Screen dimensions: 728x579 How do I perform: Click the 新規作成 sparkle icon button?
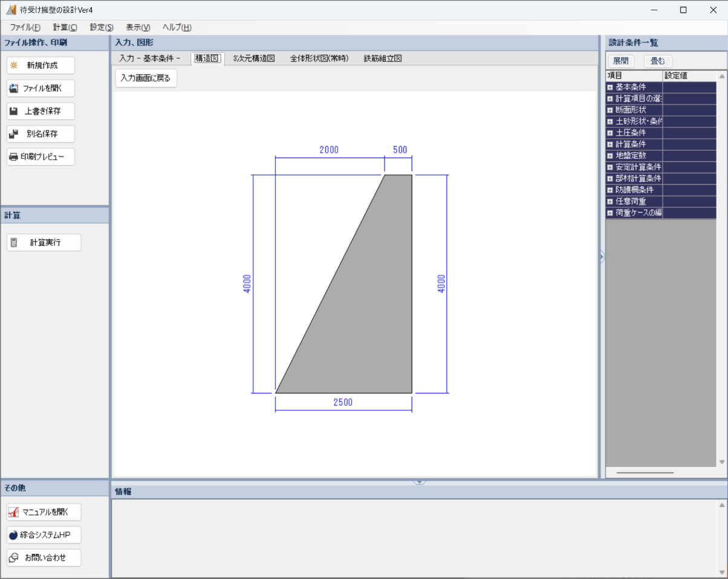coord(41,65)
